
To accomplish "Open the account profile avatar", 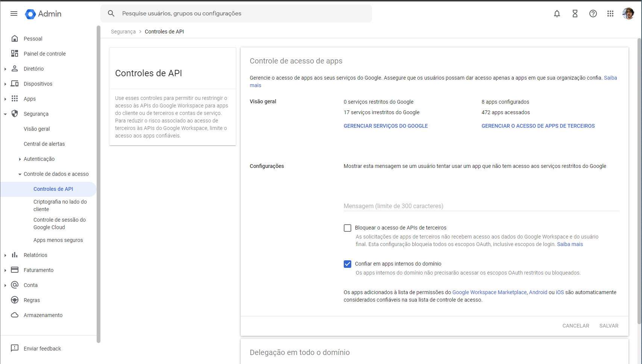I will click(628, 14).
